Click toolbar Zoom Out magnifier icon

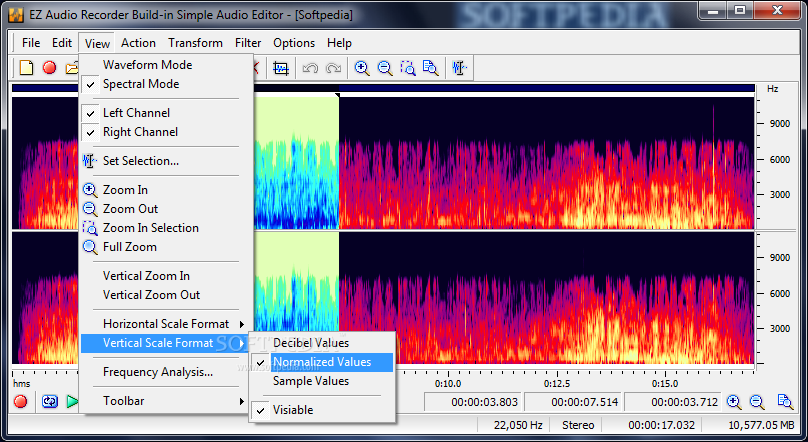[385, 68]
